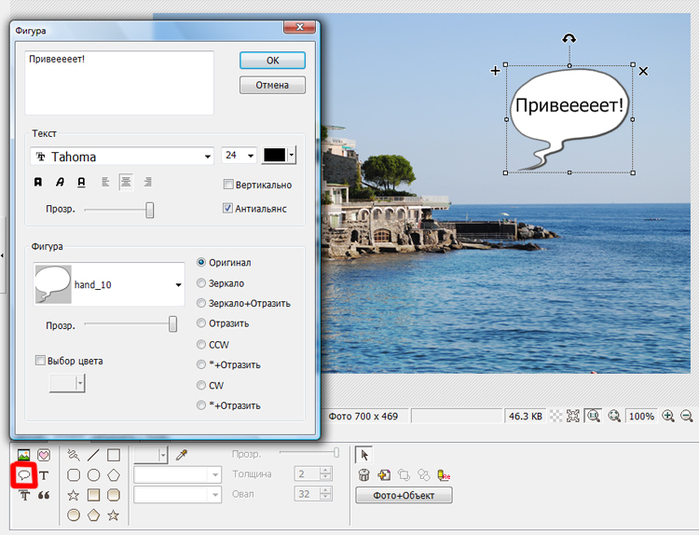Open the color dropdown under Выбор цвета

tap(80, 383)
